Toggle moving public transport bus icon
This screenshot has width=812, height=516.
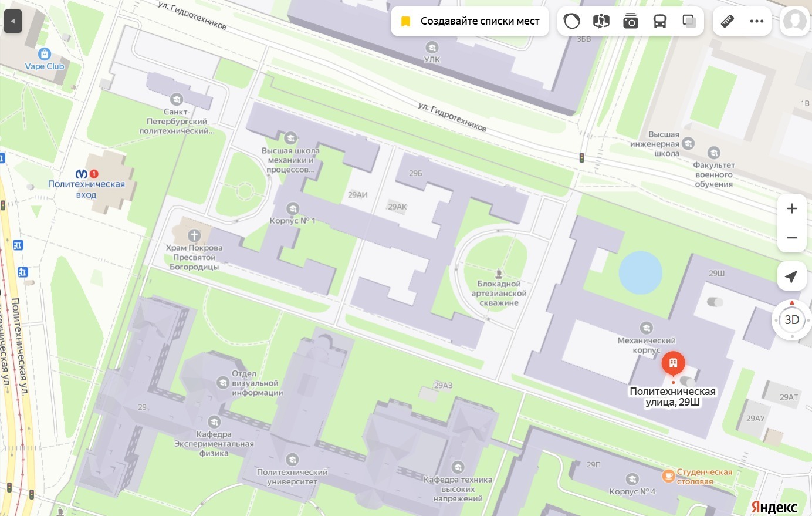click(x=659, y=22)
